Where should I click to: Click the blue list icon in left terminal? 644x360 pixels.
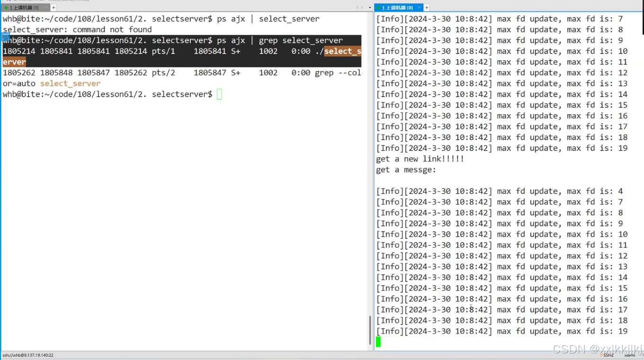(x=5, y=36)
